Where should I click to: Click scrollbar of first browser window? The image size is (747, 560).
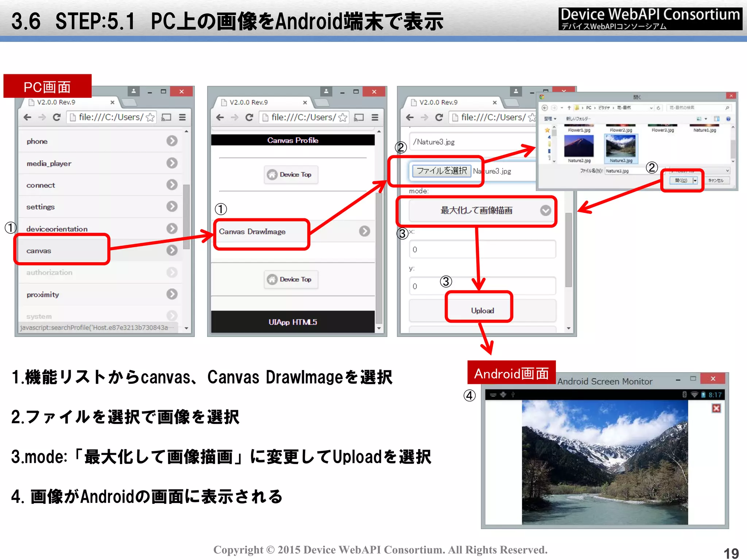(x=186, y=217)
